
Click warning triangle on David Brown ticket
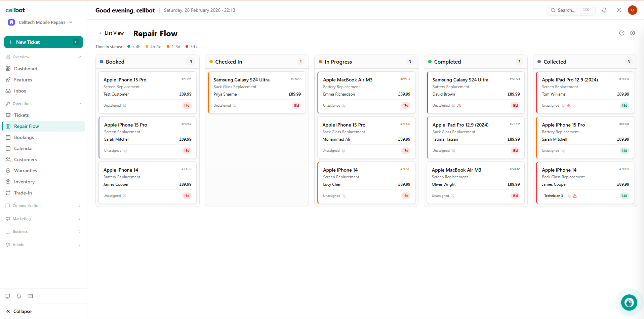[x=459, y=106]
